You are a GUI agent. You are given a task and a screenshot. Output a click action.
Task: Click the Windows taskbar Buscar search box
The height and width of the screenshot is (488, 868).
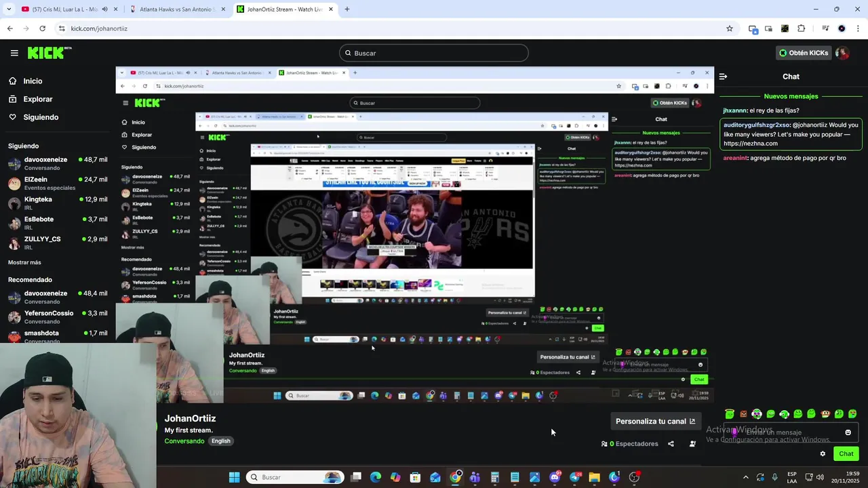[x=295, y=477]
